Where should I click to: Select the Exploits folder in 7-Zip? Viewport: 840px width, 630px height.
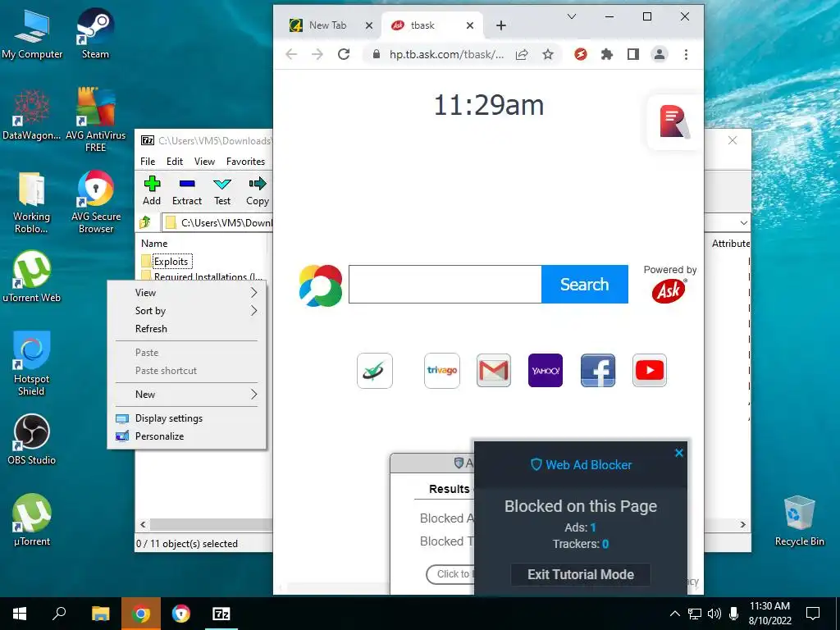[171, 261]
